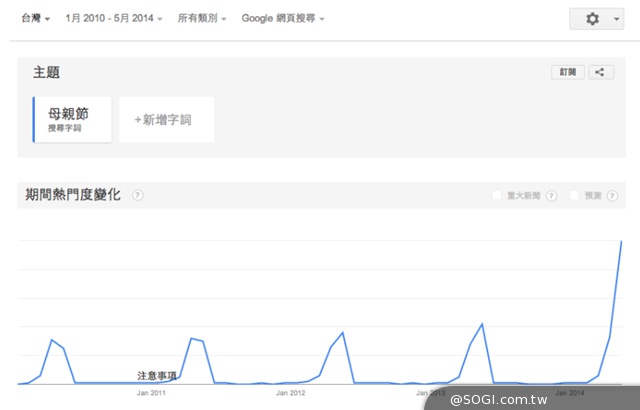Click the Jan 2012 axis label
Image resolution: width=640 pixels, height=410 pixels.
click(290, 393)
